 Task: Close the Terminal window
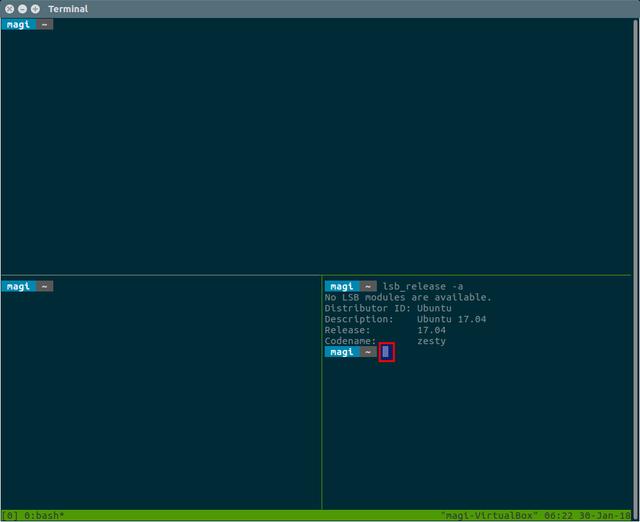click(x=10, y=9)
